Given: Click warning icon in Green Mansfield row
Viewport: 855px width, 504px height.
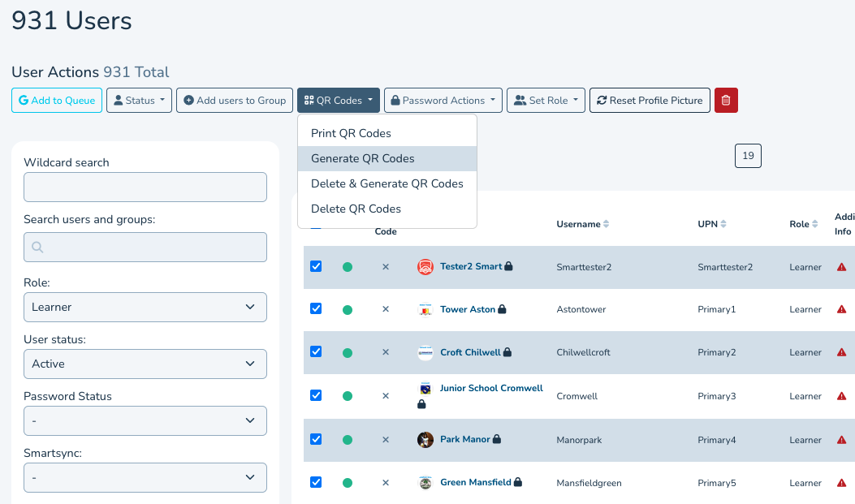Looking at the screenshot, I should coord(841,483).
